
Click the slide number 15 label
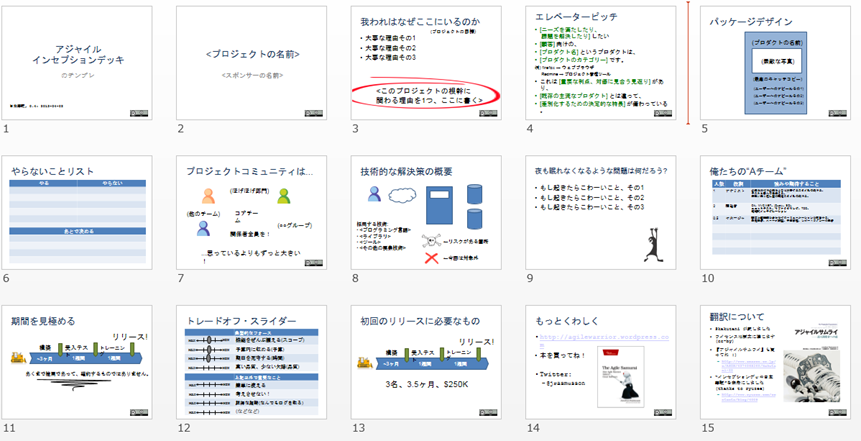707,428
